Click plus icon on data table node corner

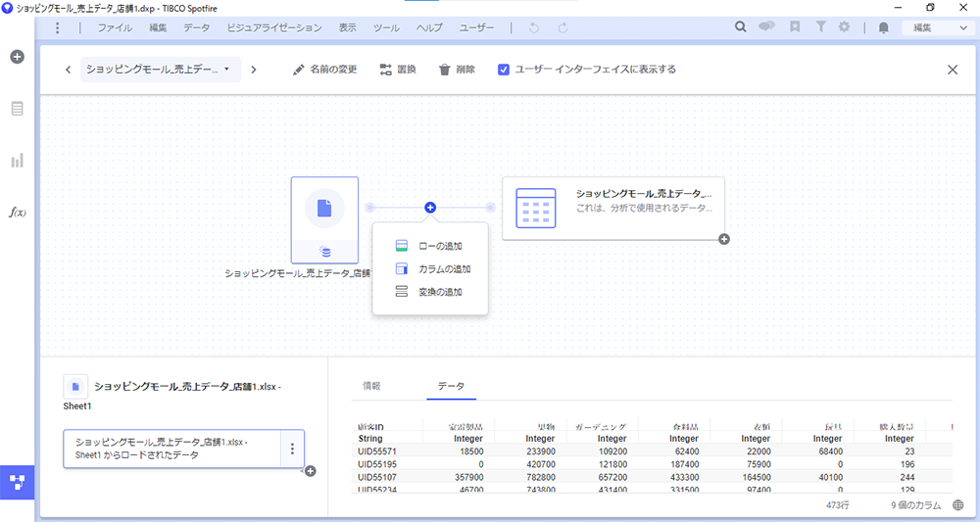point(724,239)
